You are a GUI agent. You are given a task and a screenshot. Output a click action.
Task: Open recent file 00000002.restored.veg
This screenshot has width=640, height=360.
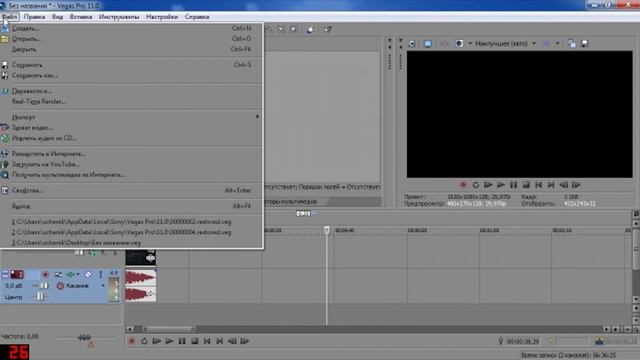coord(131,222)
